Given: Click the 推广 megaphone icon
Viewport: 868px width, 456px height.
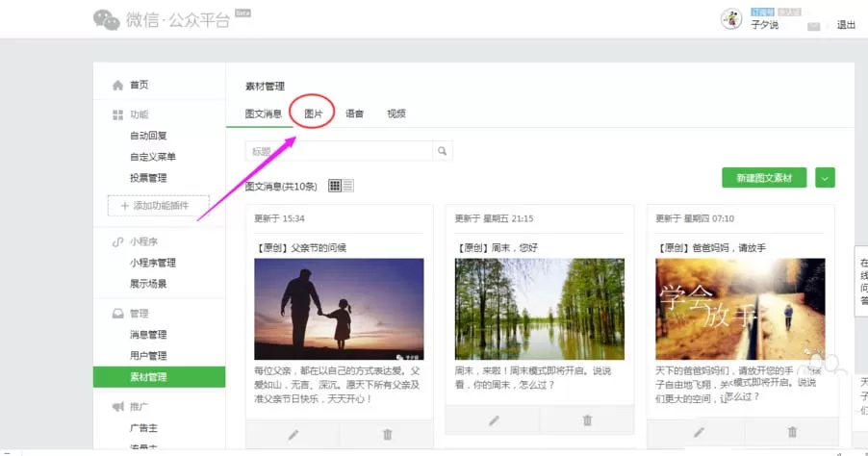Looking at the screenshot, I should coord(117,407).
